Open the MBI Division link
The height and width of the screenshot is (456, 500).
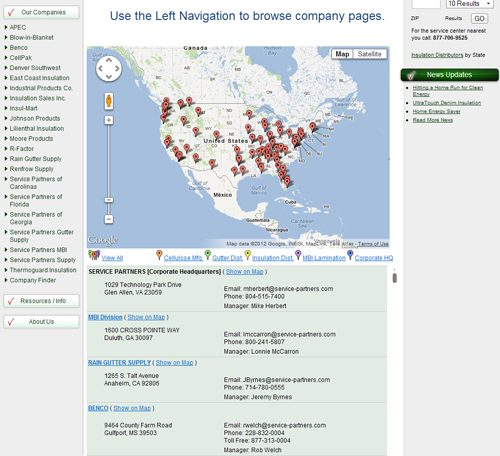point(105,317)
